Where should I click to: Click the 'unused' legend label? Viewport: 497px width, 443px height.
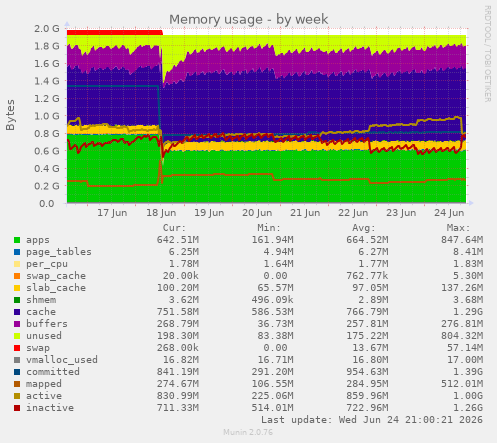click(x=44, y=336)
